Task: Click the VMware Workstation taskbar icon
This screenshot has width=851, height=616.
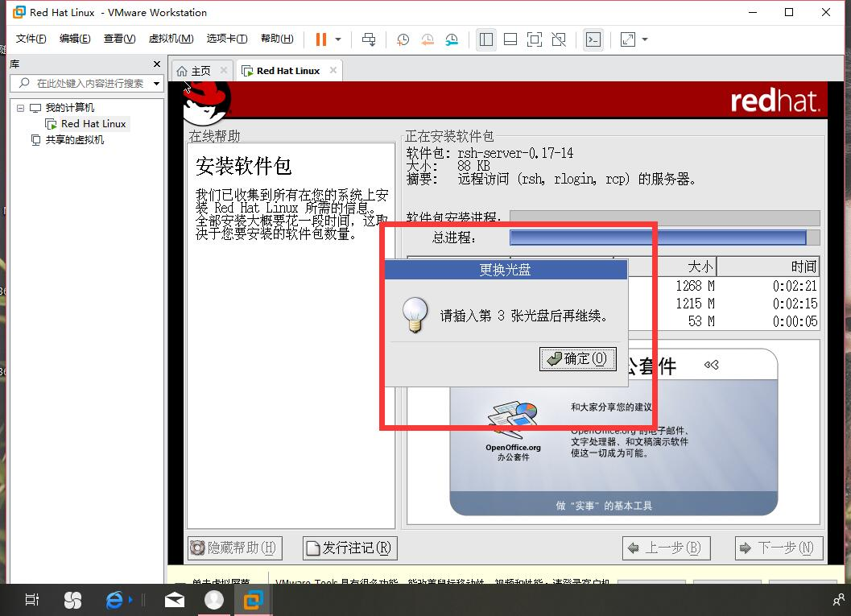Action: (253, 600)
